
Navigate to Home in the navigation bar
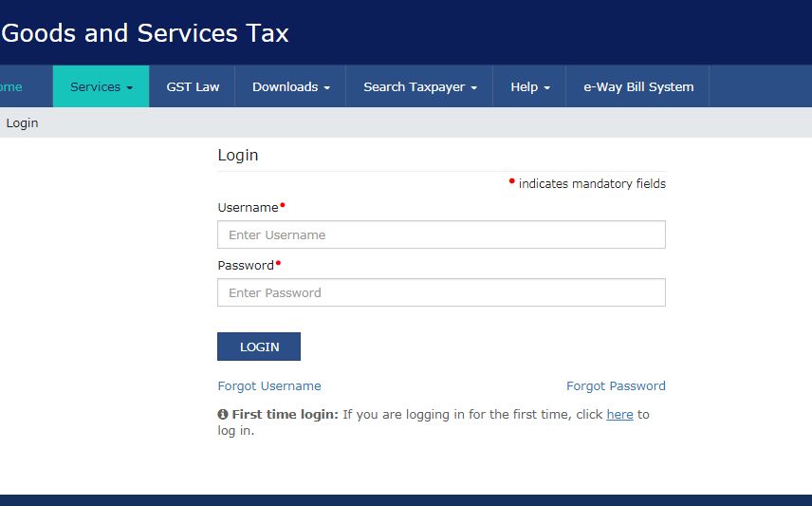tap(11, 86)
